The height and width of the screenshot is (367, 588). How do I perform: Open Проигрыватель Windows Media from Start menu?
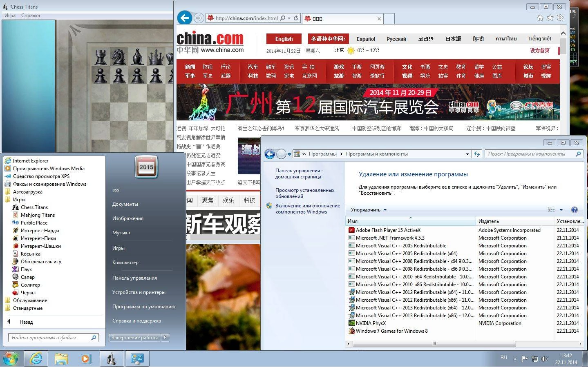coord(49,169)
